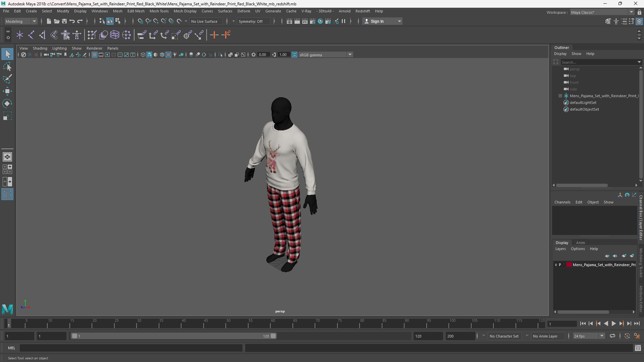Select the Select Tool arrow icon
644x362 pixels.
click(x=7, y=54)
